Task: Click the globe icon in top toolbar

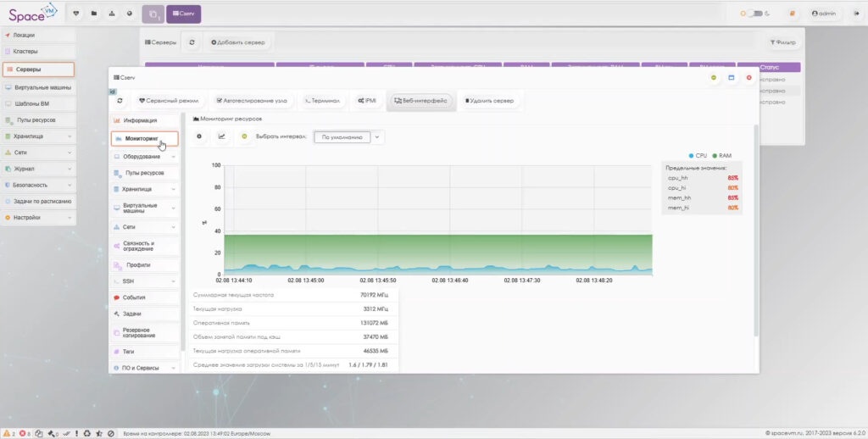Action: pos(129,14)
